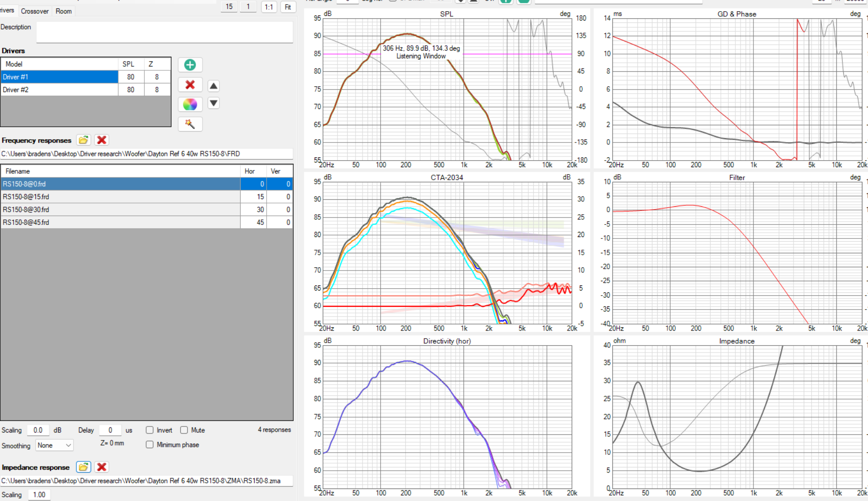The image size is (868, 501).
Task: Edit SPL value of Driver #2
Action: coord(131,90)
